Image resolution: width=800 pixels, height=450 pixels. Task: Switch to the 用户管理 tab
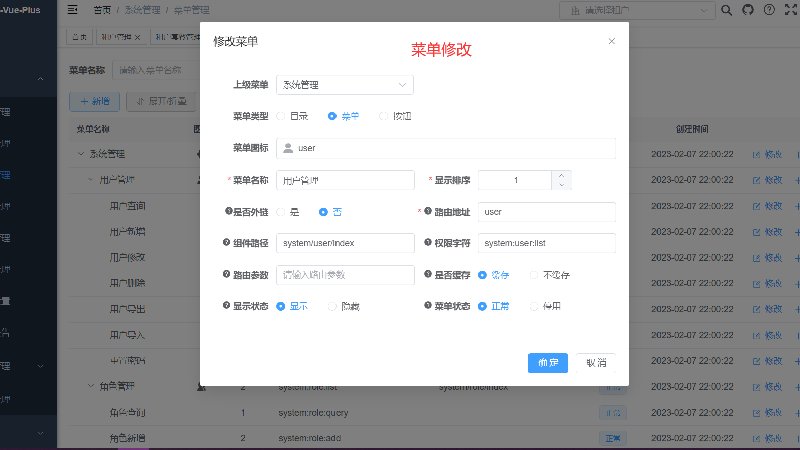[x=121, y=37]
